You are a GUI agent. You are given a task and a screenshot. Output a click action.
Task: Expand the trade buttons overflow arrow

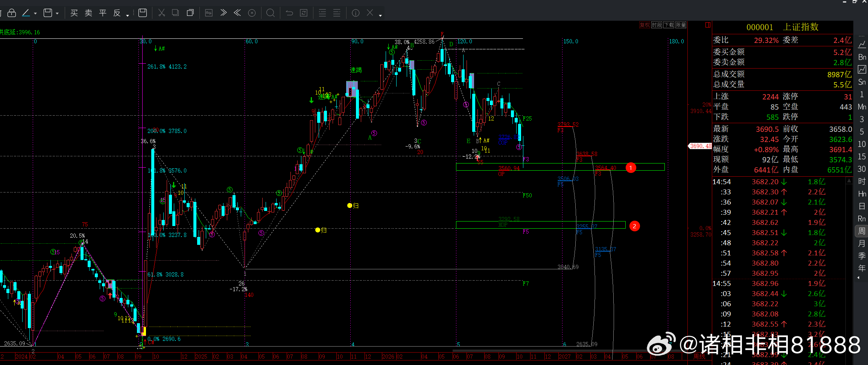[128, 15]
